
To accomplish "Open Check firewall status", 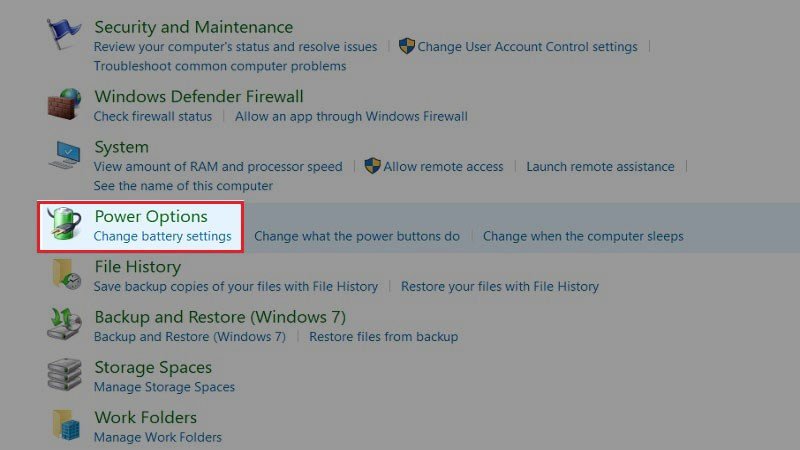I will tap(153, 117).
